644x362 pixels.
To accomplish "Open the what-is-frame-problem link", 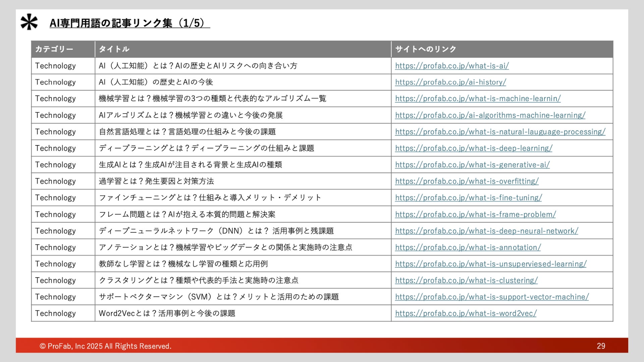I will (x=475, y=214).
